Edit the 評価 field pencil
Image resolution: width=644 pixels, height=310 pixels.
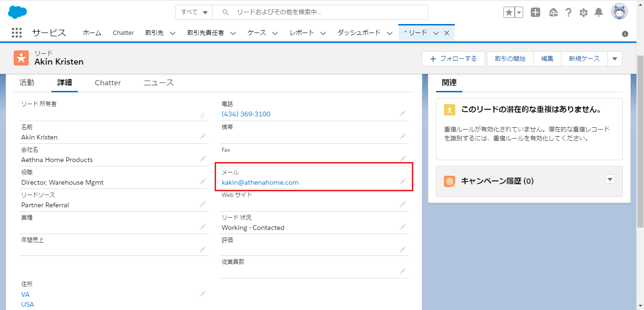403,249
